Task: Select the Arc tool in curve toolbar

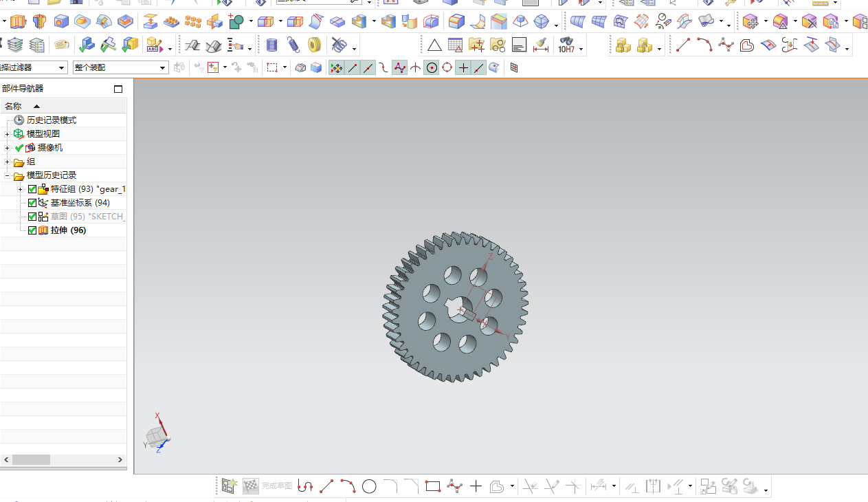Action: pos(704,45)
